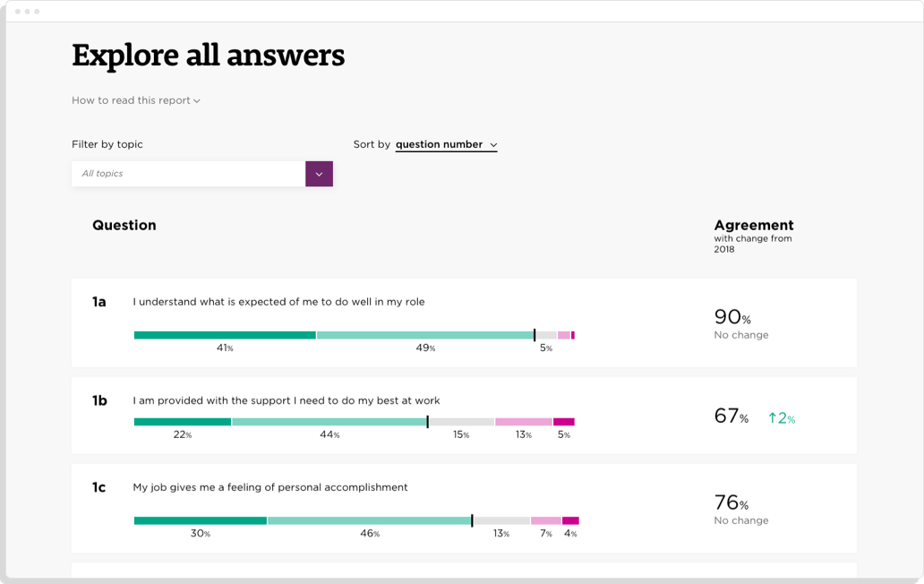924x584 pixels.
Task: Click the black benchmark marker on 1b bar
Action: (427, 422)
